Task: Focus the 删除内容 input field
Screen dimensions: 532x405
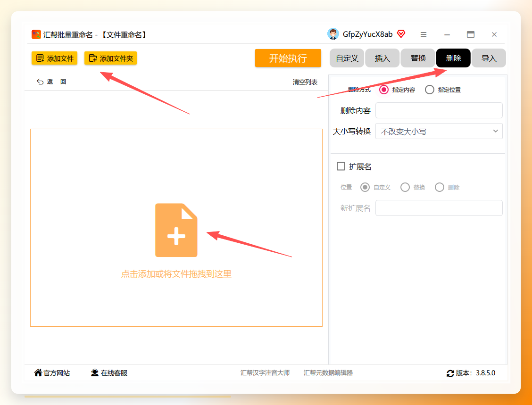Action: [x=439, y=110]
